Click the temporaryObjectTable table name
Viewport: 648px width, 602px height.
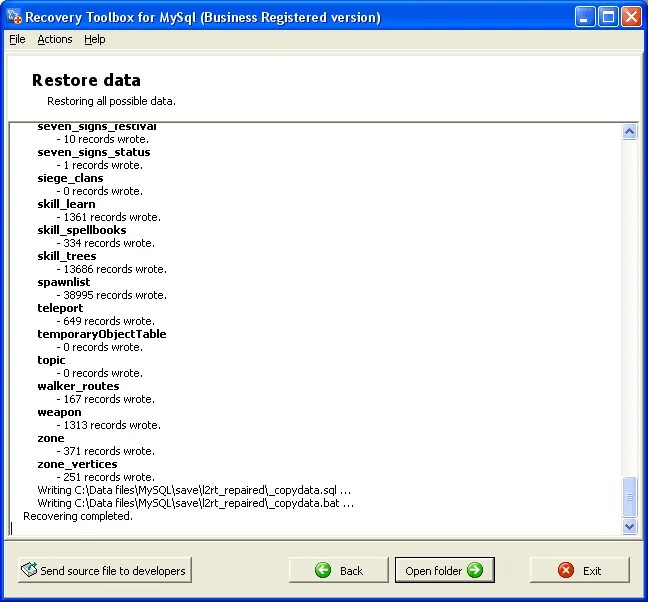click(102, 334)
